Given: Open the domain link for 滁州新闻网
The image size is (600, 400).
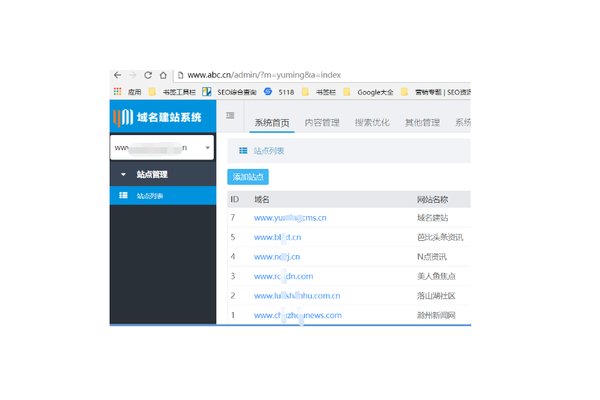Looking at the screenshot, I should (x=298, y=315).
